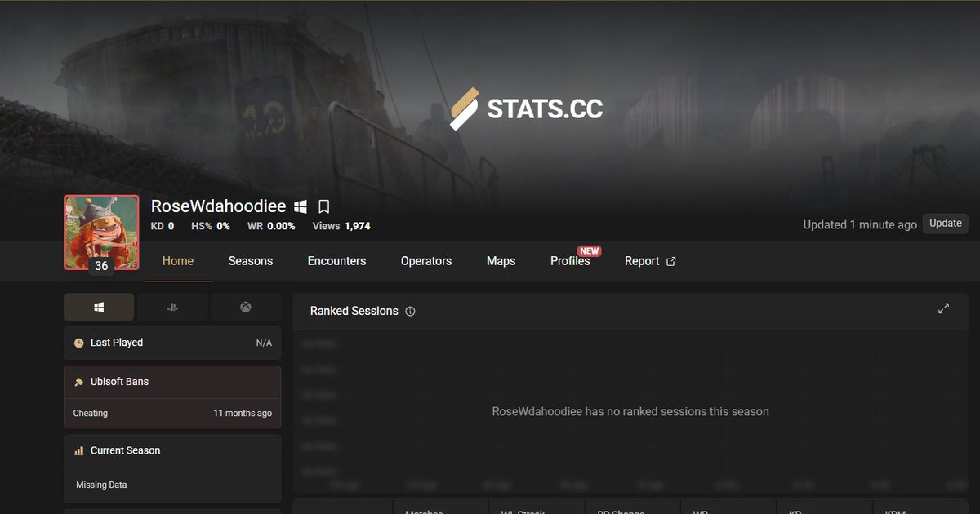
Task: Click the Report external link
Action: pyautogui.click(x=650, y=261)
